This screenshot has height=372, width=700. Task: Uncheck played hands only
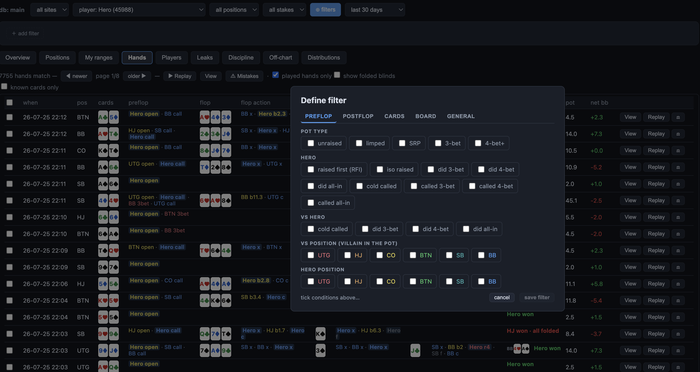point(275,75)
